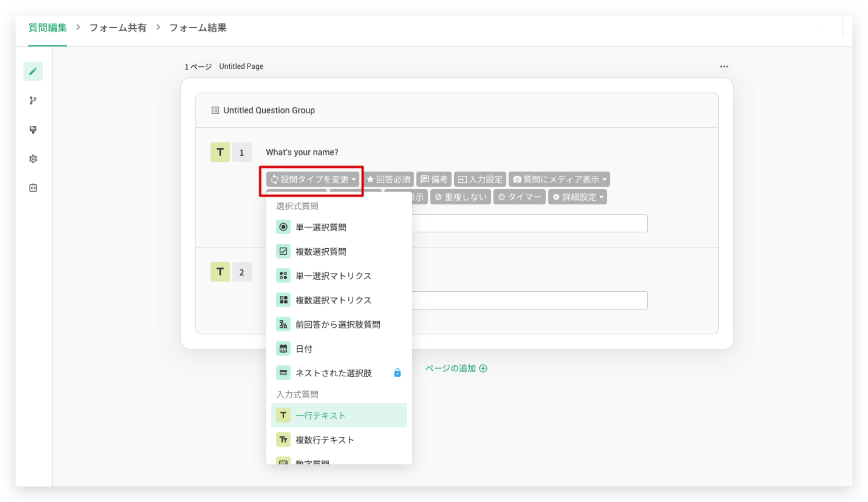Viewport: 868px width, 502px height.
Task: Click the T type icon of question 1
Action: 220,152
